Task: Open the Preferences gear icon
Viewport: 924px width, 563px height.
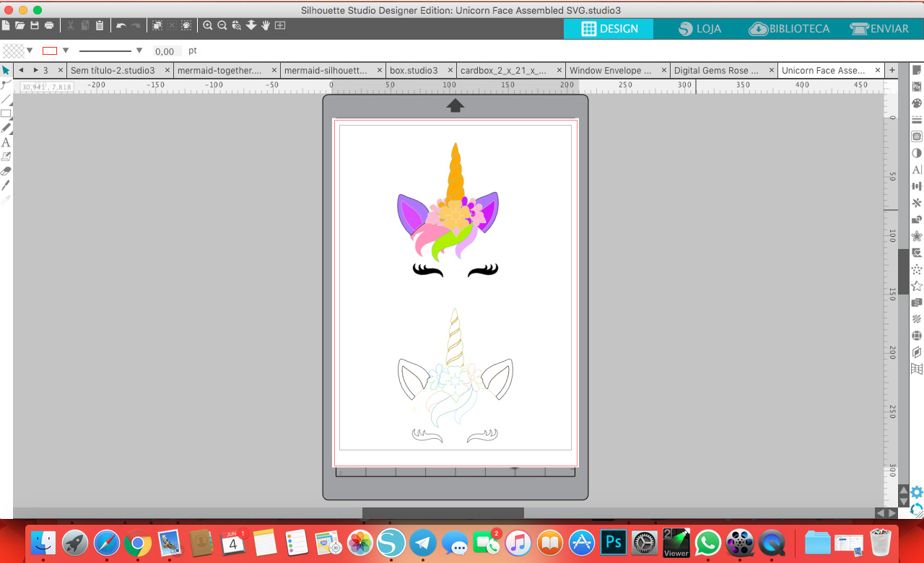Action: [x=917, y=492]
